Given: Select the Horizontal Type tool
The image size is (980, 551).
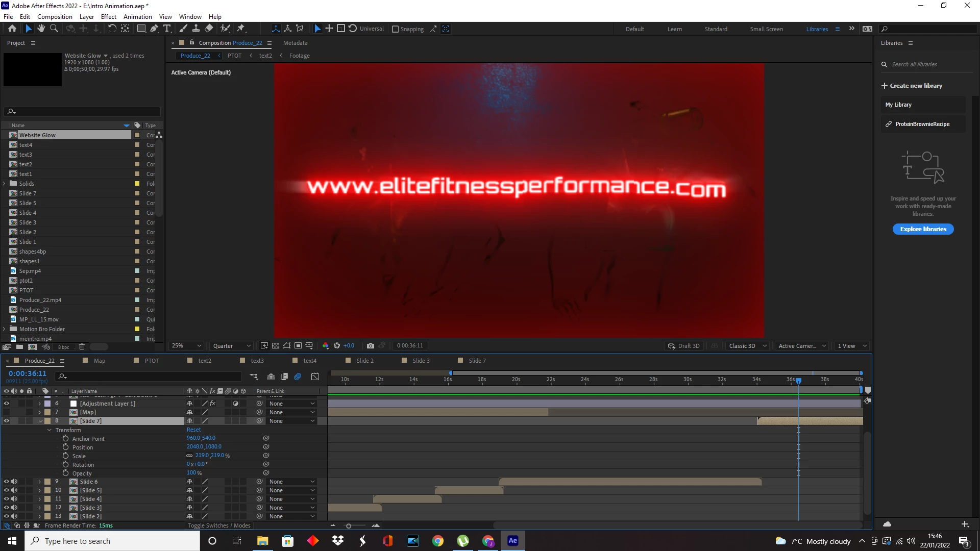Looking at the screenshot, I should [x=167, y=29].
